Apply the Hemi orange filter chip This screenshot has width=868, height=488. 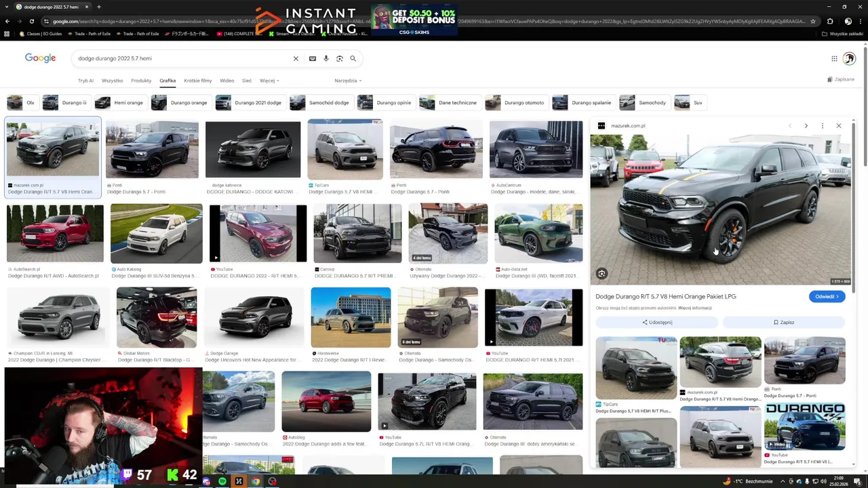click(120, 102)
